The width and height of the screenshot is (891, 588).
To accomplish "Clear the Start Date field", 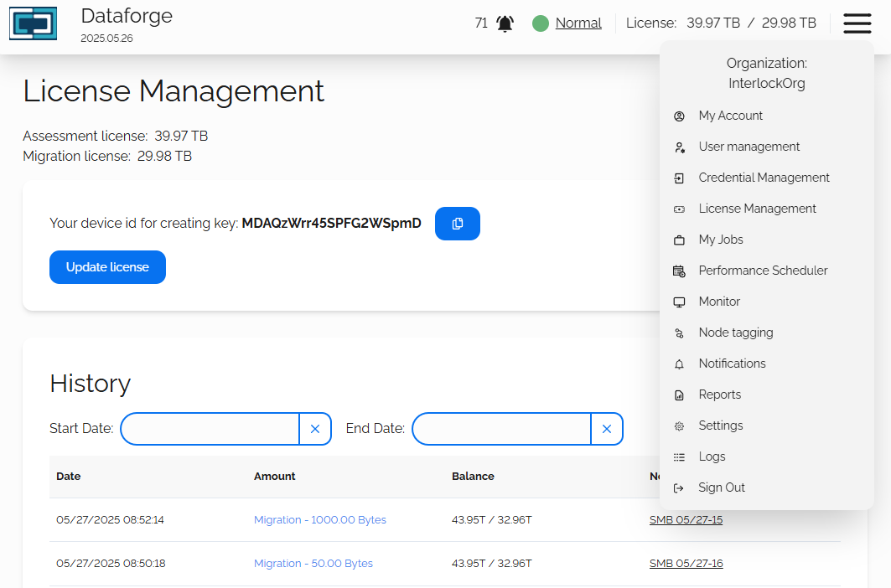I will (x=315, y=429).
